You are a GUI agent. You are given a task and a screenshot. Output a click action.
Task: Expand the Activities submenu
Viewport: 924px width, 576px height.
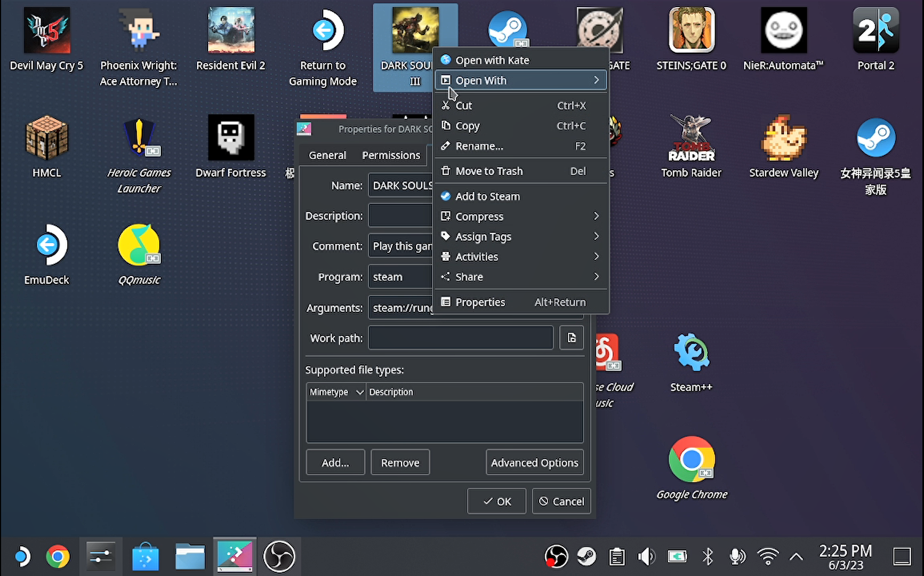(521, 257)
